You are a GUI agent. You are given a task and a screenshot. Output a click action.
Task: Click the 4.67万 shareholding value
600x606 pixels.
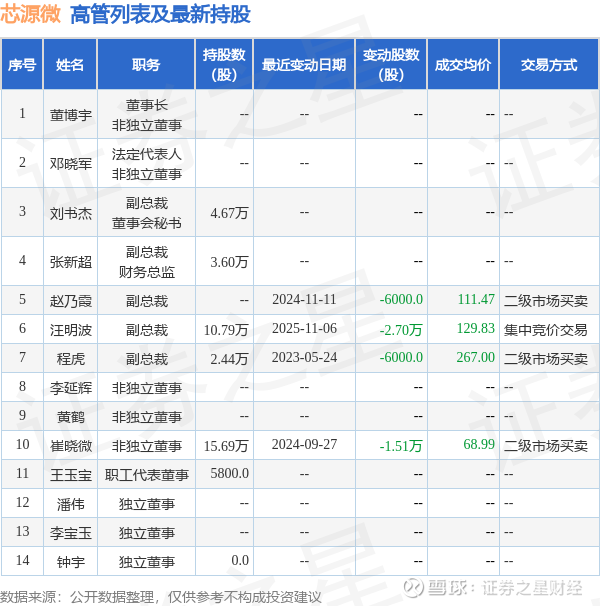coord(229,213)
